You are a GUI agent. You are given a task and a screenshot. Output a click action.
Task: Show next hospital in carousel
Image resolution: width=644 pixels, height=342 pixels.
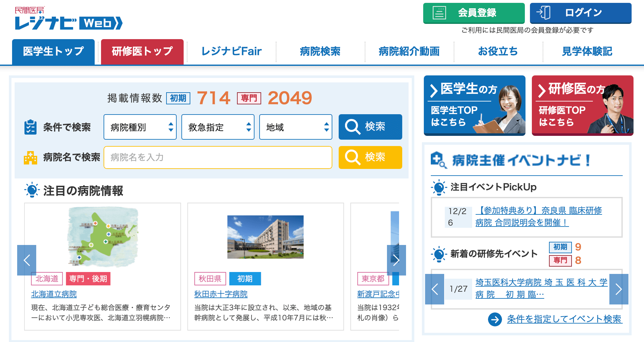coord(396,260)
